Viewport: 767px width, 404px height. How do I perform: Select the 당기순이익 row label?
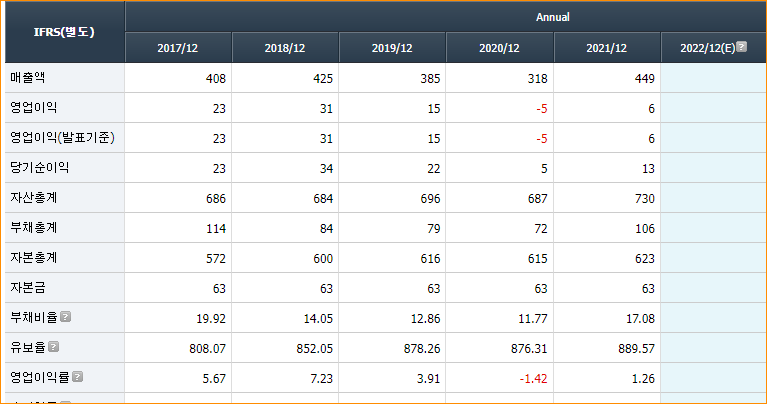(x=40, y=168)
